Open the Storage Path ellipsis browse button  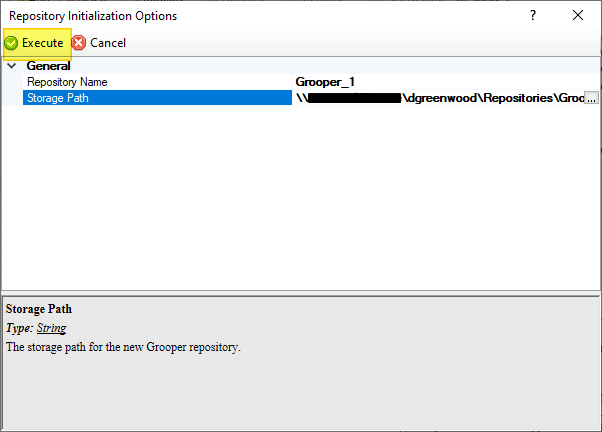[x=590, y=98]
